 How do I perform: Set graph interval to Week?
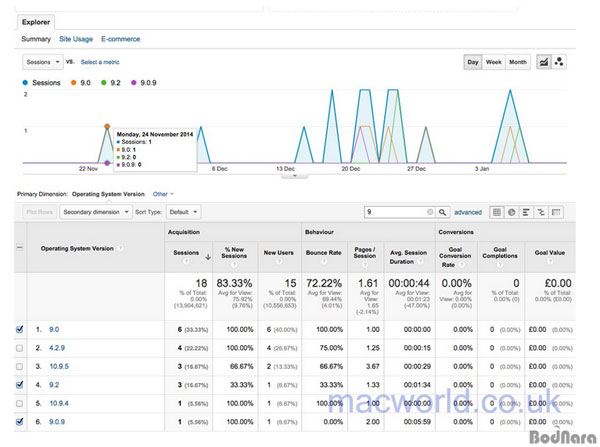coord(494,62)
